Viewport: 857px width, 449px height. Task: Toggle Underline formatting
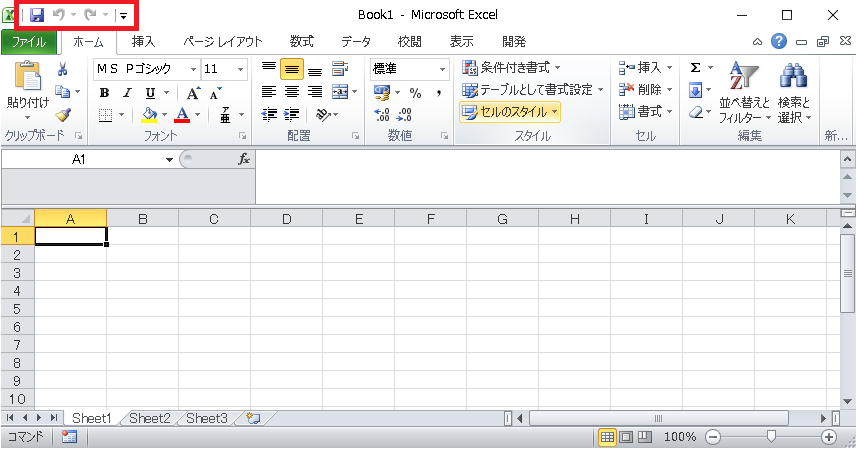click(150, 93)
